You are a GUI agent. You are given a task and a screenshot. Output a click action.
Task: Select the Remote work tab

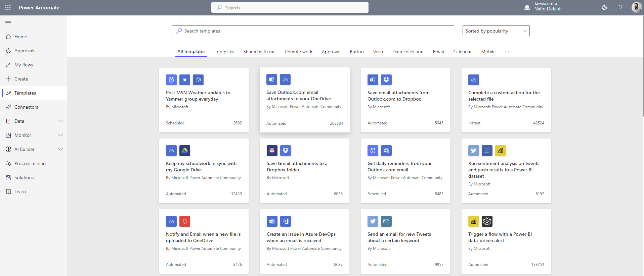298,52
